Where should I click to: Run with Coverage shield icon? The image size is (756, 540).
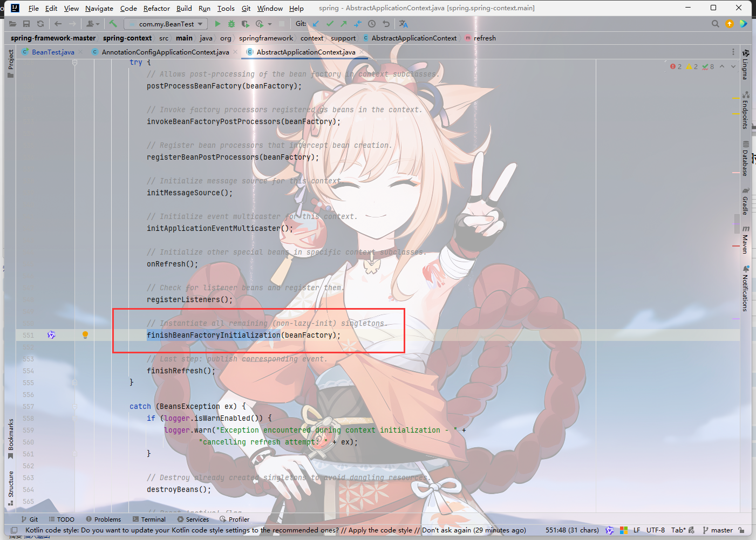click(x=245, y=24)
